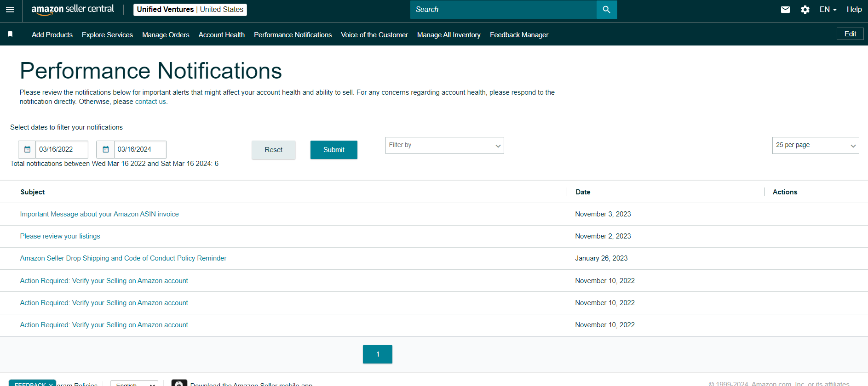Image resolution: width=868 pixels, height=386 pixels.
Task: Click the 'Performance Notifications' page heading
Action: pyautogui.click(x=151, y=71)
